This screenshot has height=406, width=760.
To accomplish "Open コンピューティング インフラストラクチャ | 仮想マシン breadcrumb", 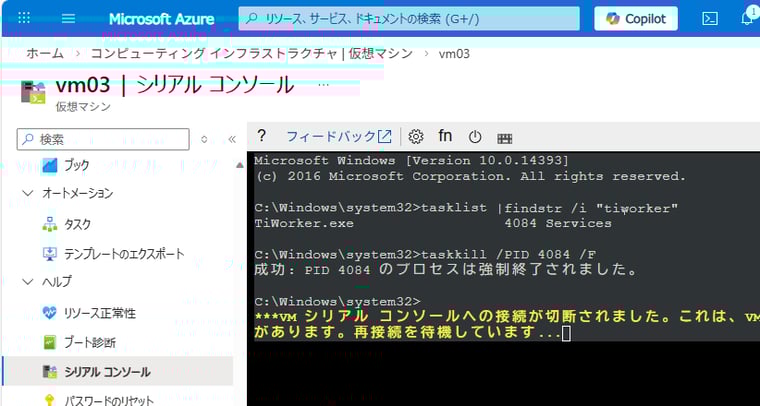I will pyautogui.click(x=252, y=53).
